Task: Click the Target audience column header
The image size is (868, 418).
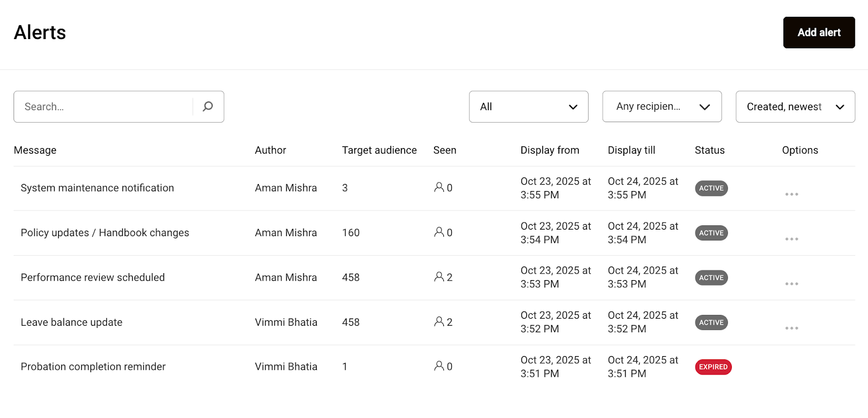Action: 379,150
